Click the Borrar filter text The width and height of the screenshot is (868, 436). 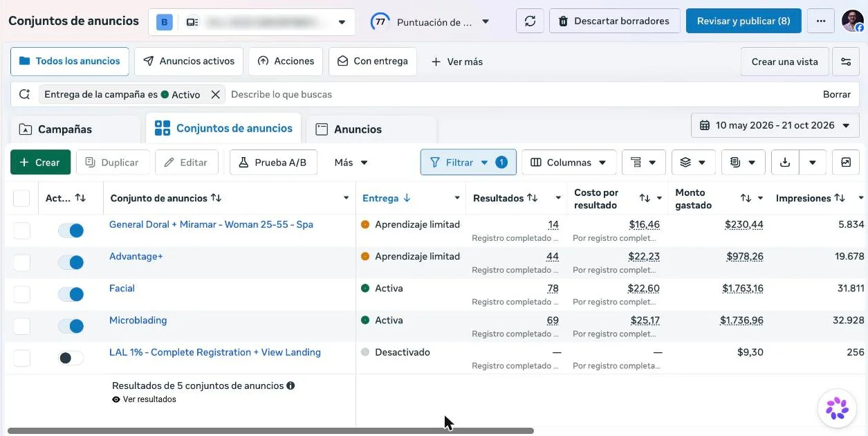(x=837, y=95)
